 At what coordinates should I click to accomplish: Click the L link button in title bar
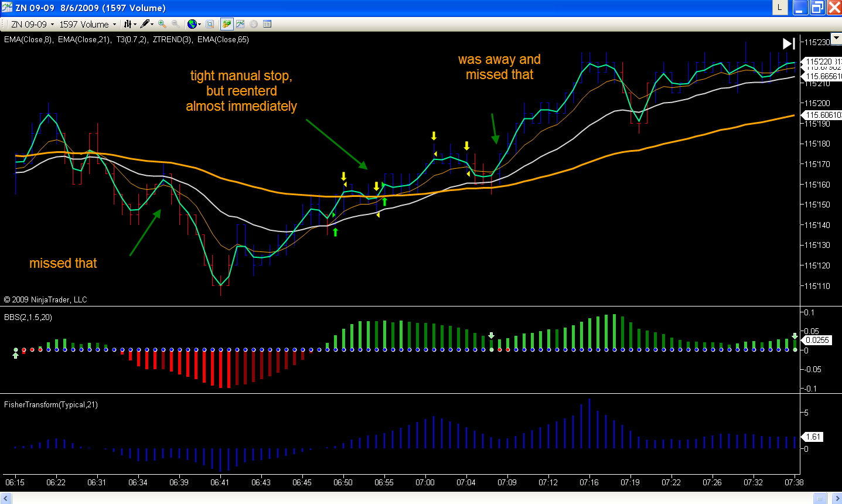coord(779,8)
